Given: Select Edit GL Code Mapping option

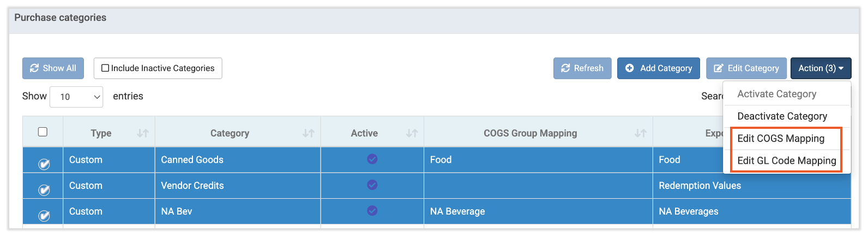Looking at the screenshot, I should [786, 161].
